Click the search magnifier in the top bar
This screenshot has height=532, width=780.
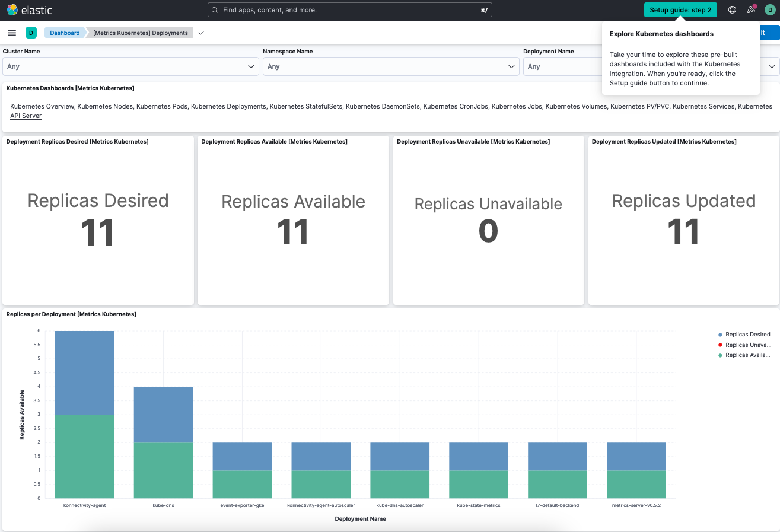tap(214, 9)
